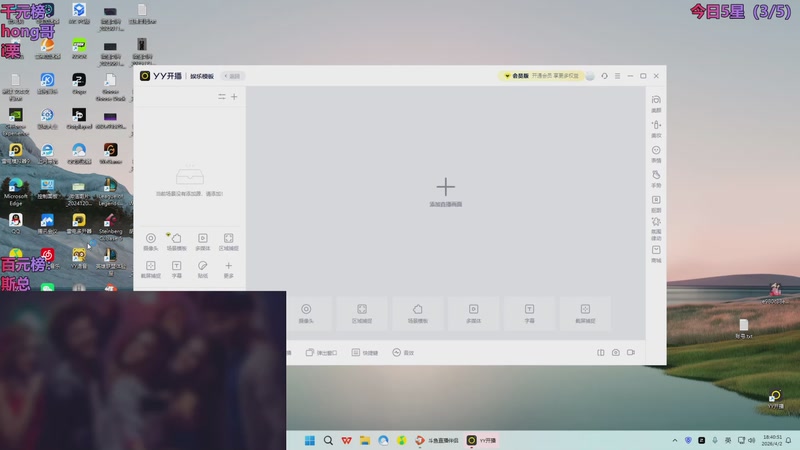
Task: Choose the 字幕 card below the preview
Action: (529, 313)
